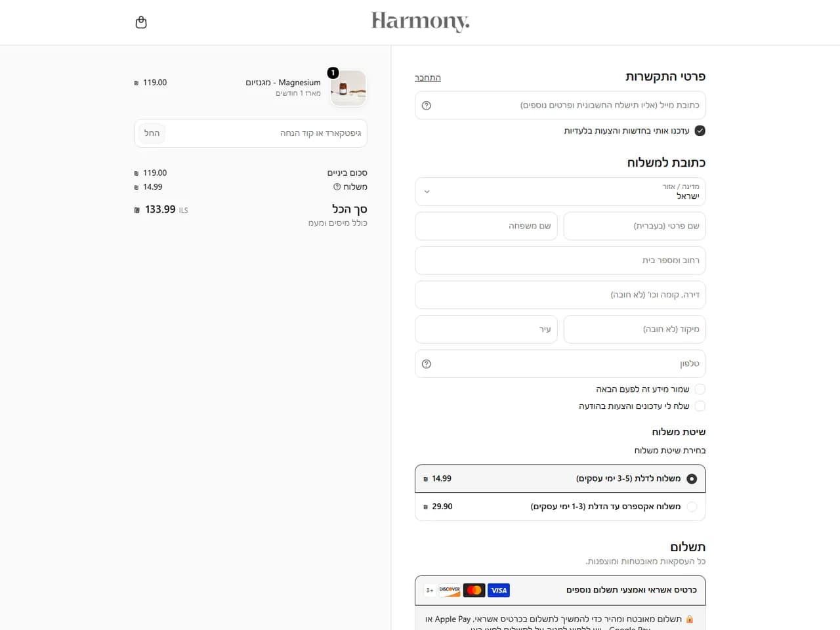Select door delivery 3-5 business days option
The height and width of the screenshot is (630, 840).
click(x=560, y=478)
